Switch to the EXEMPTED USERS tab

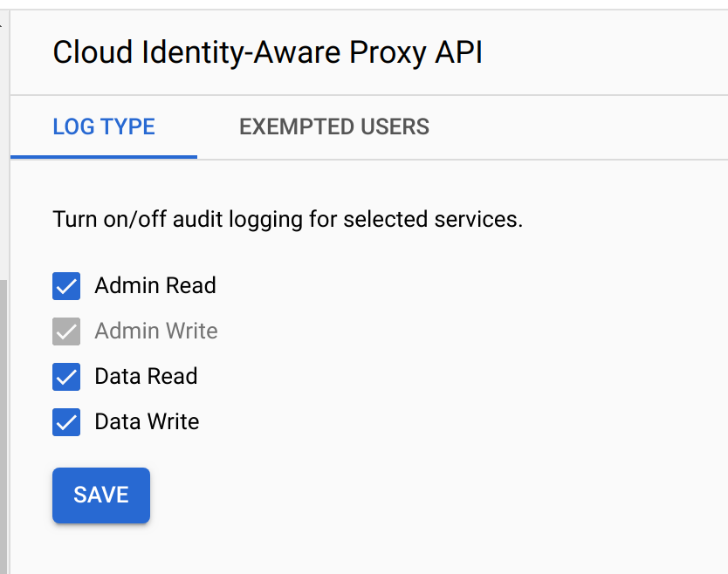pyautogui.click(x=333, y=126)
